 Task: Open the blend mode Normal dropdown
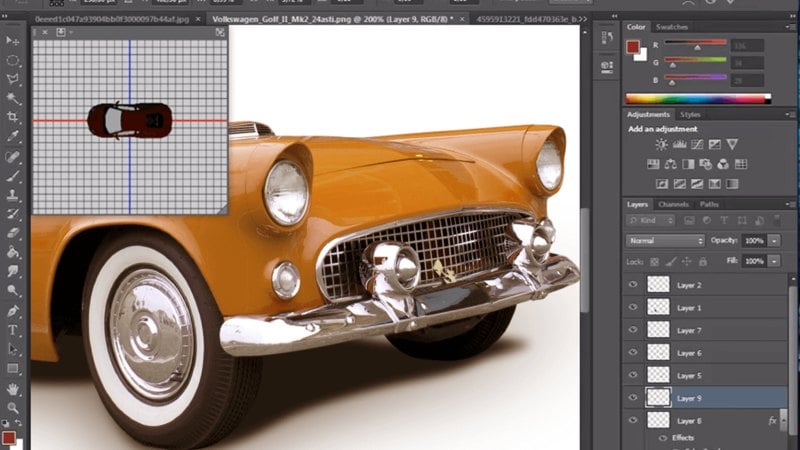pos(665,241)
